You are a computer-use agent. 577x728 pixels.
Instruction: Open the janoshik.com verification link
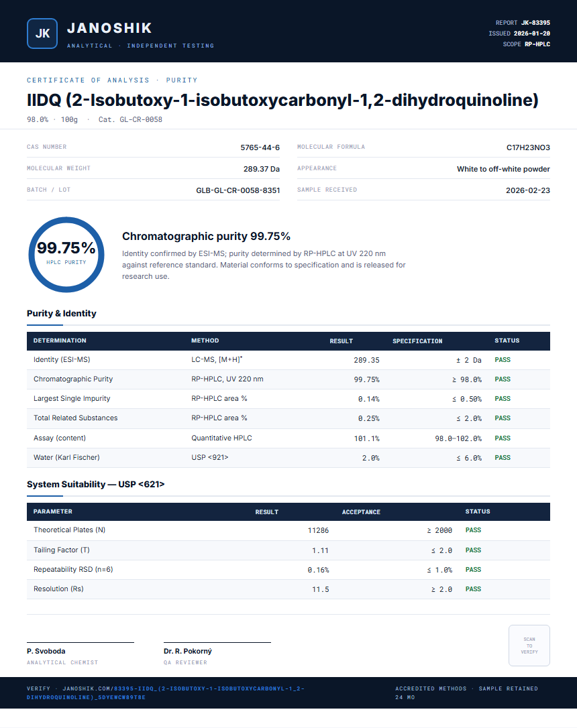click(166, 692)
